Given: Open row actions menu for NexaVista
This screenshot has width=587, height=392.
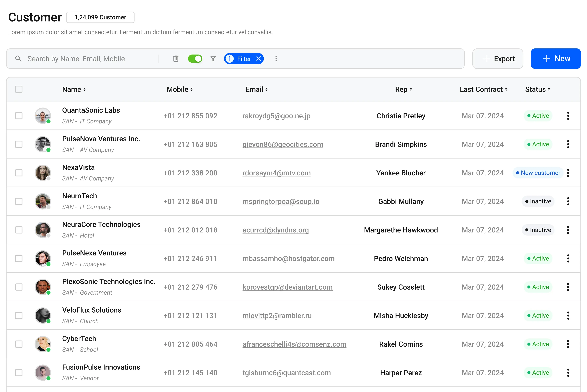Looking at the screenshot, I should pos(568,173).
